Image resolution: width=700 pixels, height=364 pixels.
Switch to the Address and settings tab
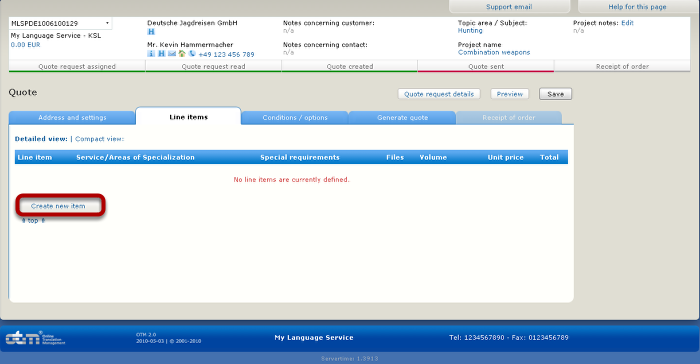click(x=72, y=117)
